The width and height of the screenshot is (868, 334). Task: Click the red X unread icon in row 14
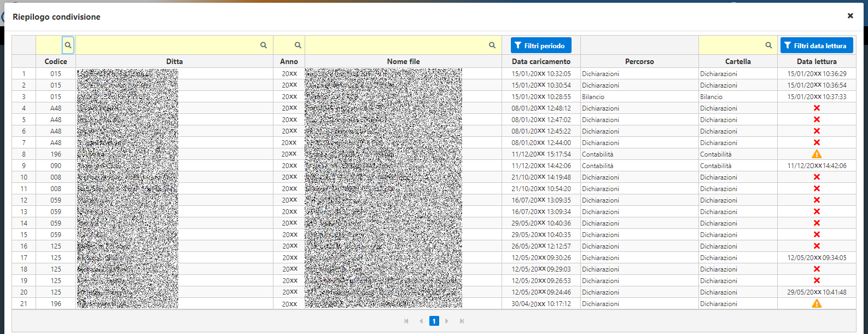pos(817,223)
